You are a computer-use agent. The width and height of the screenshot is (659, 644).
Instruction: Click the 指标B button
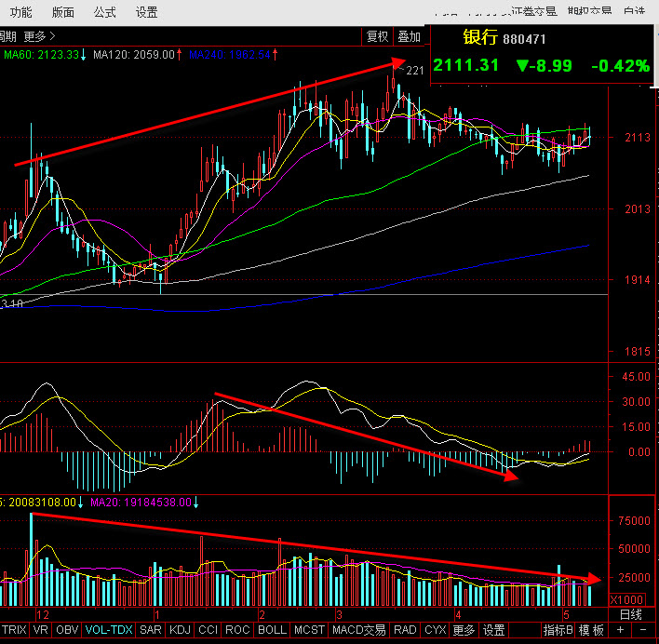tap(558, 630)
